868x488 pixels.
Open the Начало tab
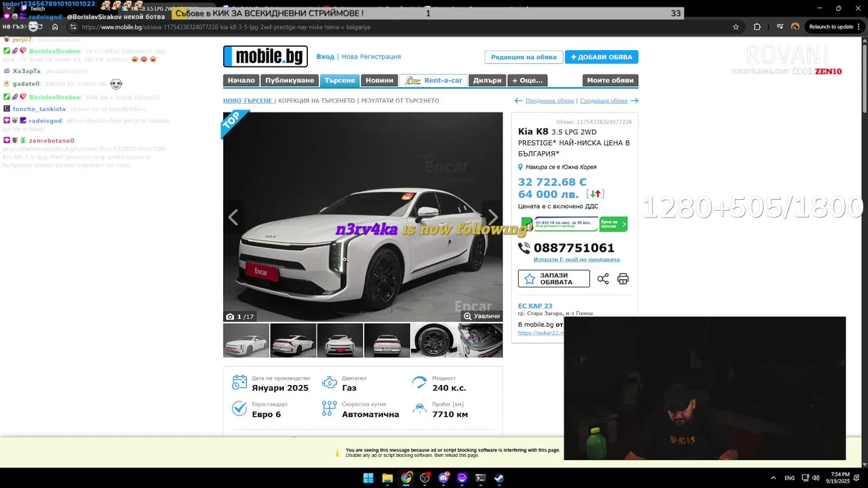241,81
